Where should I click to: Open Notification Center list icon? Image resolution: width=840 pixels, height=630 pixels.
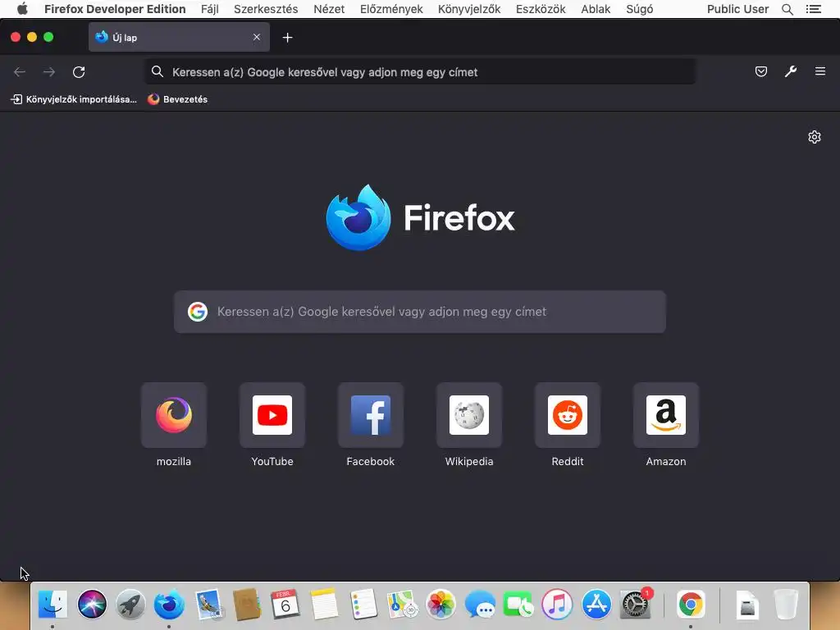[x=813, y=9]
